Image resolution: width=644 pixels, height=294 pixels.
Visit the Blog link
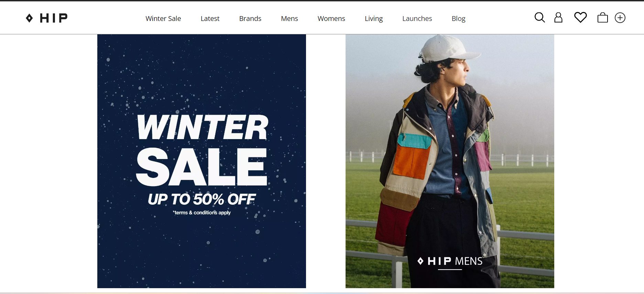pos(458,19)
